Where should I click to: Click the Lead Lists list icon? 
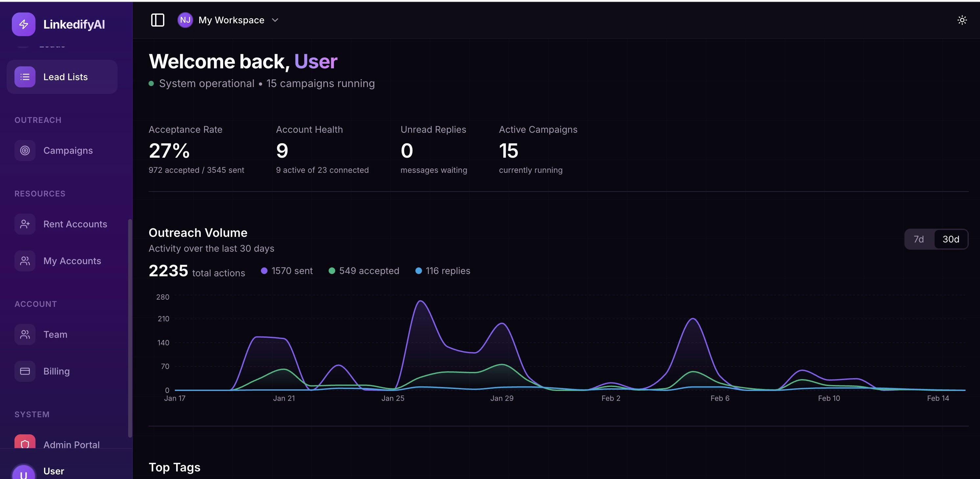tap(25, 77)
